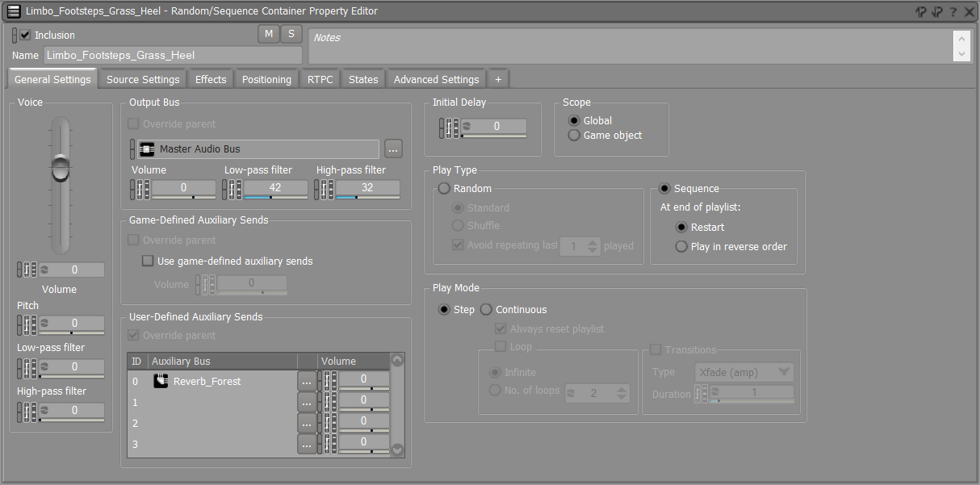The image size is (980, 485).
Task: Click ellipsis button for Reverb_Forest aux row
Action: tap(307, 380)
